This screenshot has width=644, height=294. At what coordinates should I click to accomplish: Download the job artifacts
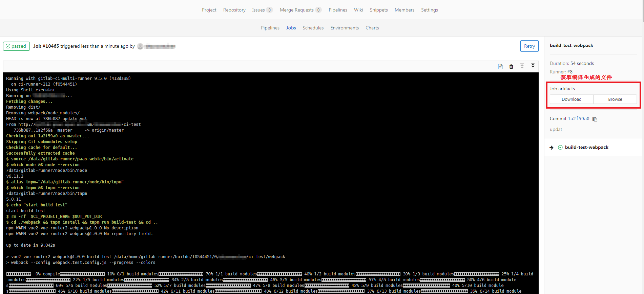click(572, 99)
